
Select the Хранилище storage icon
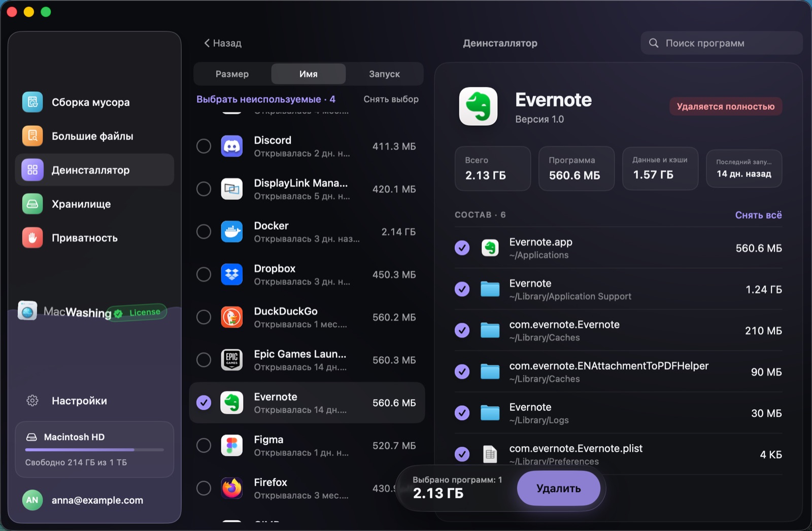pyautogui.click(x=32, y=204)
